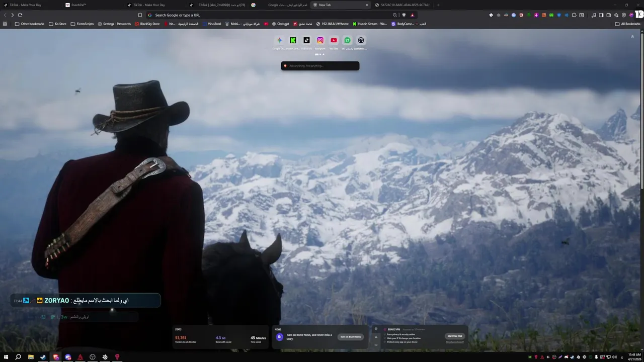Open the Brave Shields lion icon
The width and height of the screenshot is (644, 362).
click(x=404, y=15)
